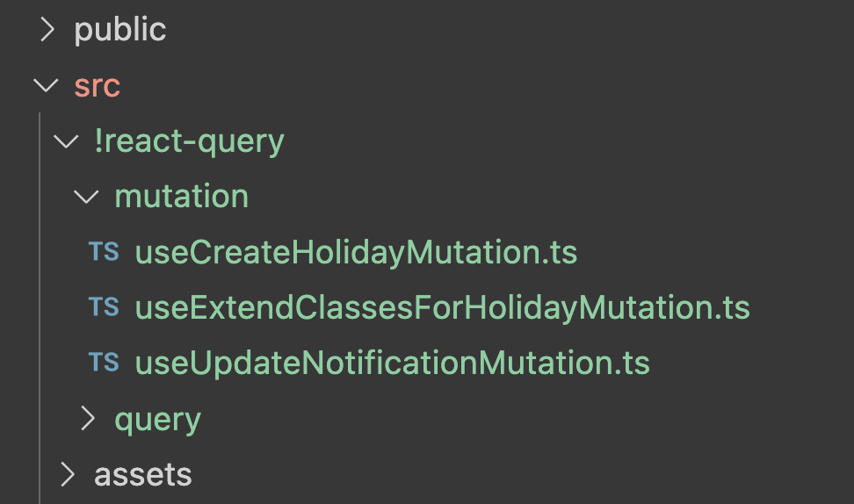Expand the query folder chevron

87,419
